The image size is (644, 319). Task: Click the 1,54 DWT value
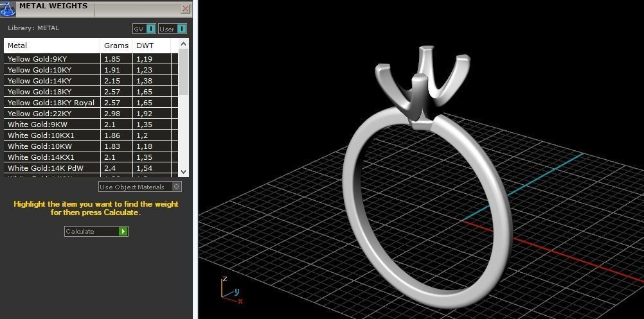(144, 168)
